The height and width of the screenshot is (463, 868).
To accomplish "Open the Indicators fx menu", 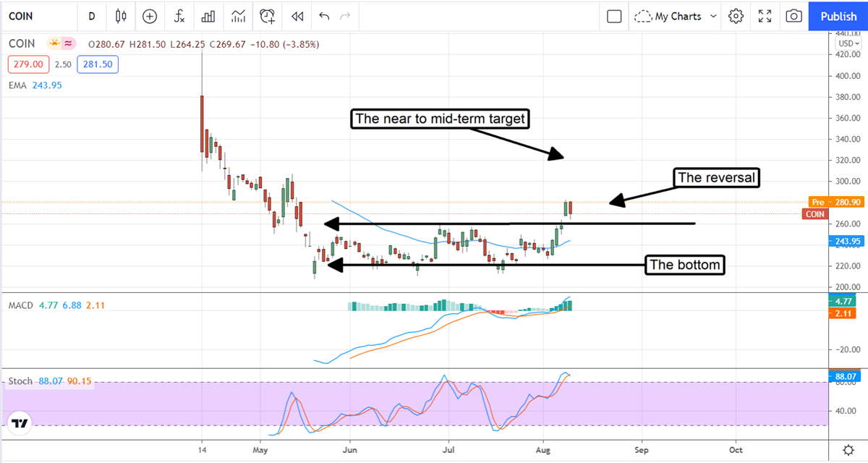I will (179, 16).
